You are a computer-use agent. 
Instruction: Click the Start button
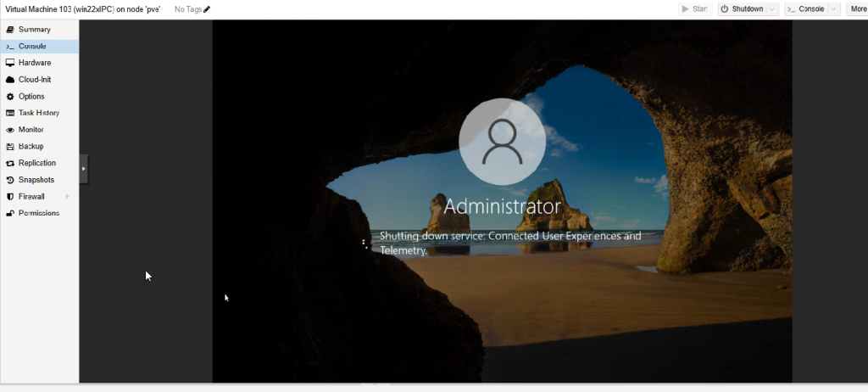point(695,9)
